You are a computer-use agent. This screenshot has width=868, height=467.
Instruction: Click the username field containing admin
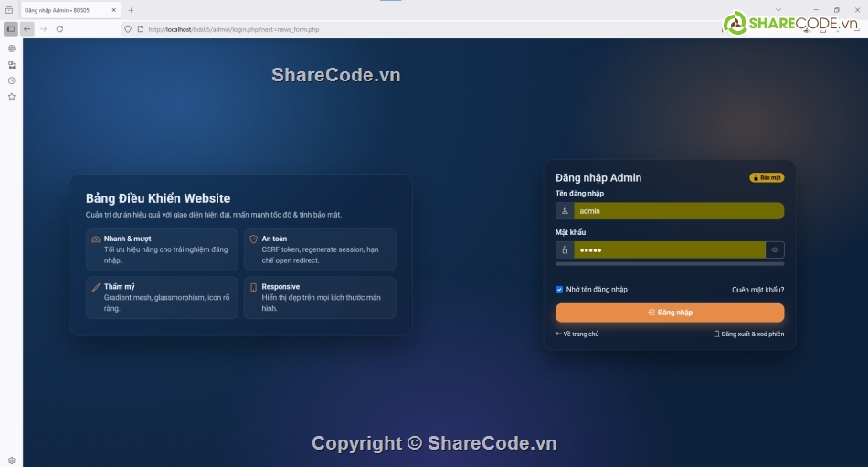point(679,211)
